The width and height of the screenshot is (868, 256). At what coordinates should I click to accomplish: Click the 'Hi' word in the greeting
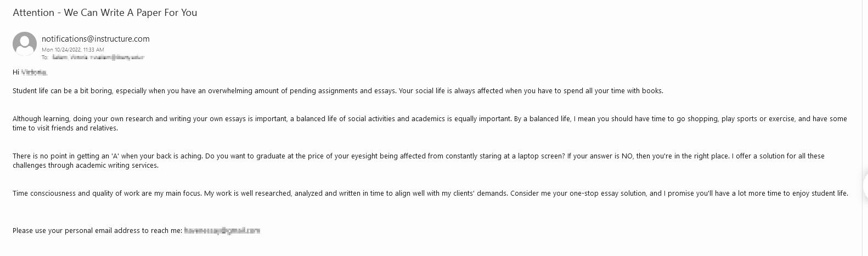[16, 72]
